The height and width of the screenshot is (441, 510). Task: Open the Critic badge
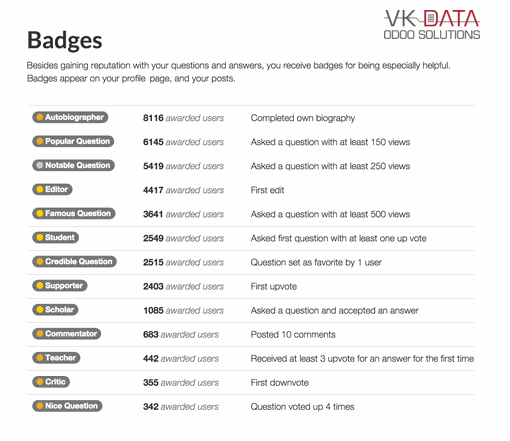[51, 382]
